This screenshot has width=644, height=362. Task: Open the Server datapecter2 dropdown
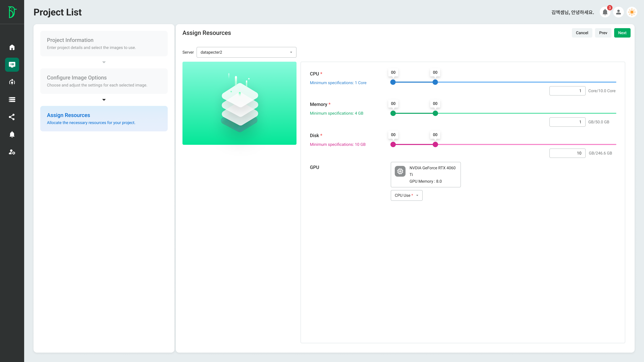point(246,52)
